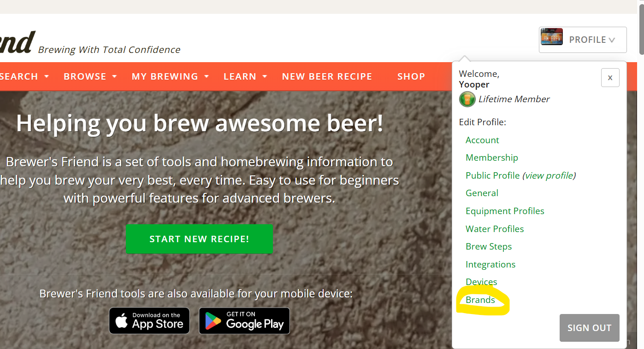This screenshot has width=644, height=349.
Task: Open the Apple App Store badge
Action: (149, 320)
